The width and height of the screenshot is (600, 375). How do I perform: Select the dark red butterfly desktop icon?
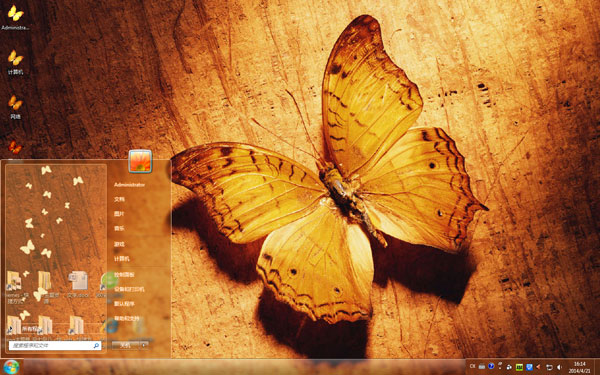(15, 147)
